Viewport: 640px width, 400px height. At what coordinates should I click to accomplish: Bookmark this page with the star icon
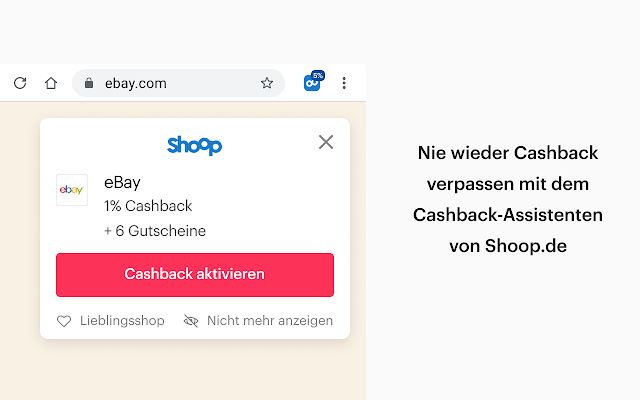pyautogui.click(x=267, y=83)
